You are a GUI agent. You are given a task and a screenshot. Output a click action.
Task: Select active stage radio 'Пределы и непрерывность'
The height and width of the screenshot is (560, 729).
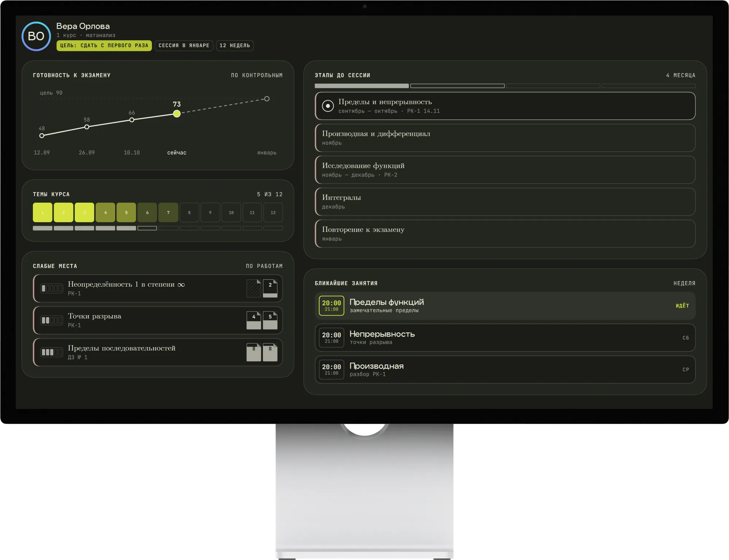pos(328,106)
